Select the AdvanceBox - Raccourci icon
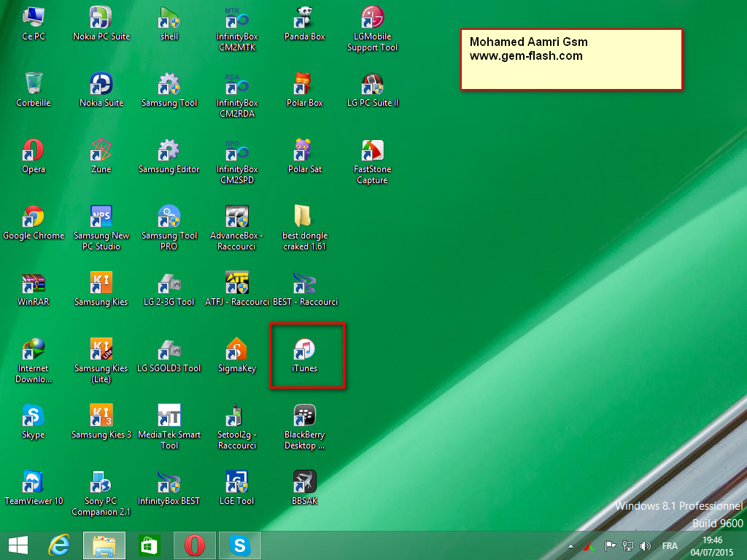The image size is (747, 560). pos(237,228)
